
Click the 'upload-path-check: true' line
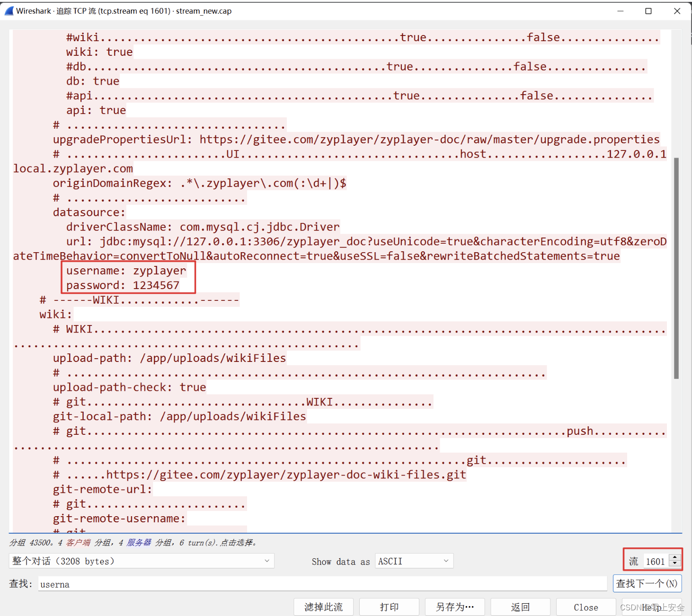129,387
